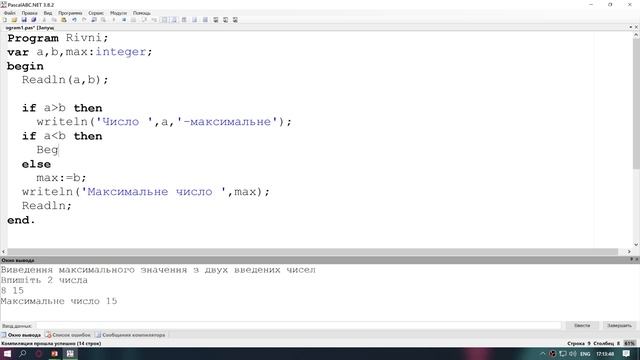Click the '8 15' output line
The width and height of the screenshot is (640, 360).
pyautogui.click(x=12, y=291)
